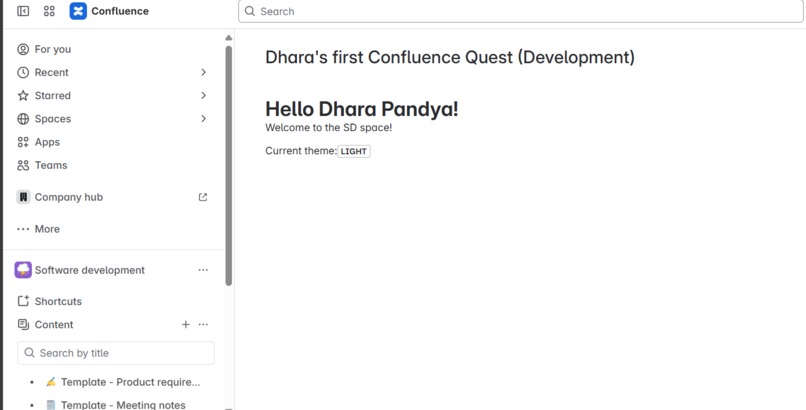The width and height of the screenshot is (806, 410).
Task: Focus the top Search field
Action: pos(521,11)
